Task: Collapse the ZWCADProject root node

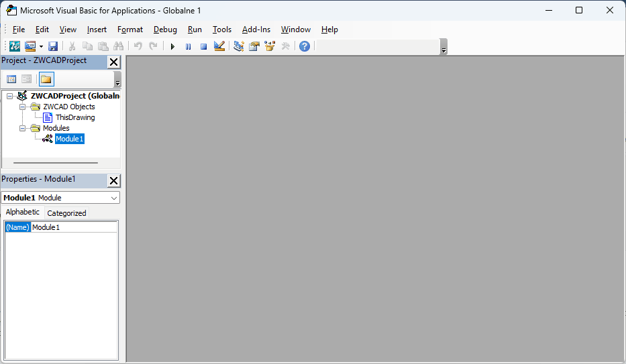Action: point(9,96)
